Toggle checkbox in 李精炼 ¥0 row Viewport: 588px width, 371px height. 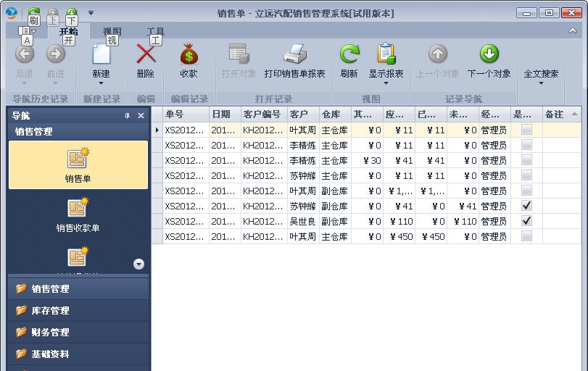click(x=526, y=145)
